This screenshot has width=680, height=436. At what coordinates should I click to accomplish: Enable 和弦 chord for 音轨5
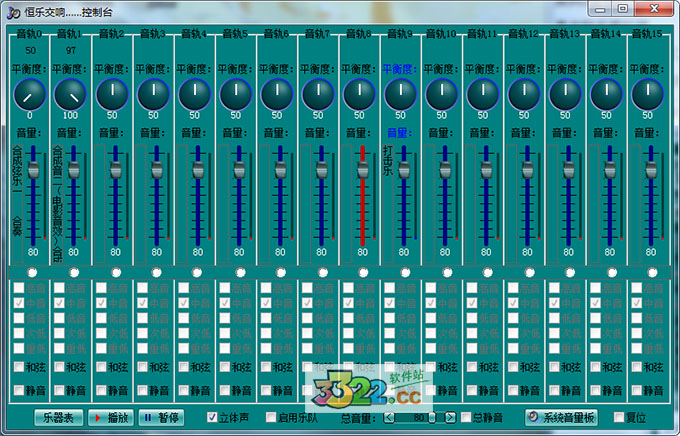coord(225,367)
